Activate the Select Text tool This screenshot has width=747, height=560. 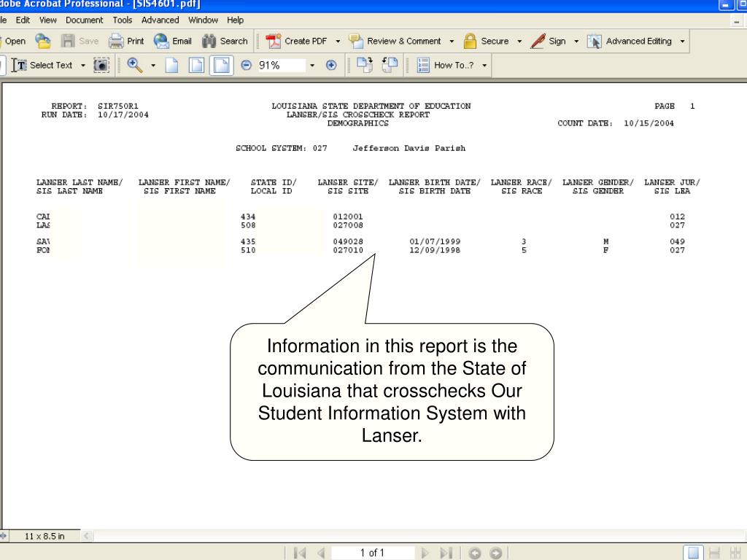click(42, 65)
